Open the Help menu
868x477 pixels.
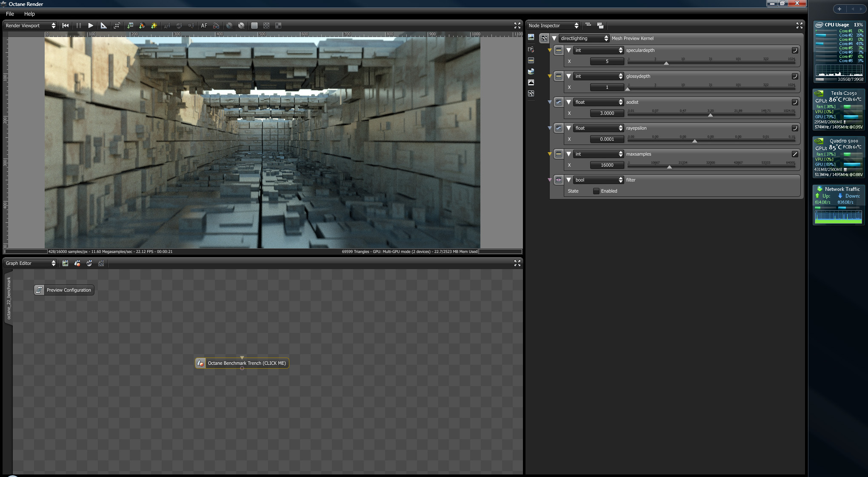[29, 14]
